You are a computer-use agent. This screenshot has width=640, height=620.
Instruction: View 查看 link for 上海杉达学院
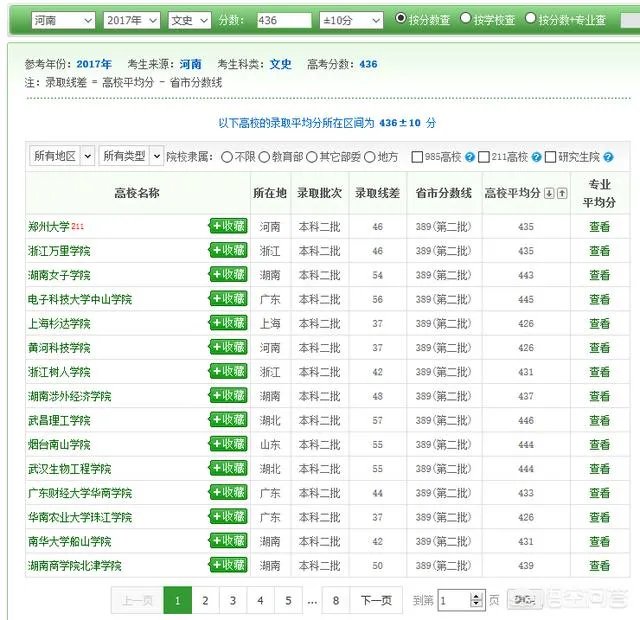[x=599, y=323]
